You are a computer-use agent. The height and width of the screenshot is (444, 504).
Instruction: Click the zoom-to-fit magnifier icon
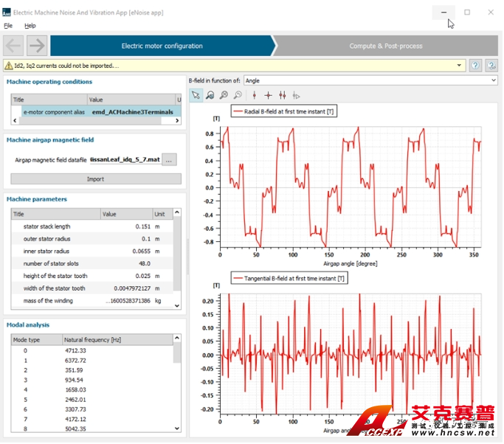point(210,95)
